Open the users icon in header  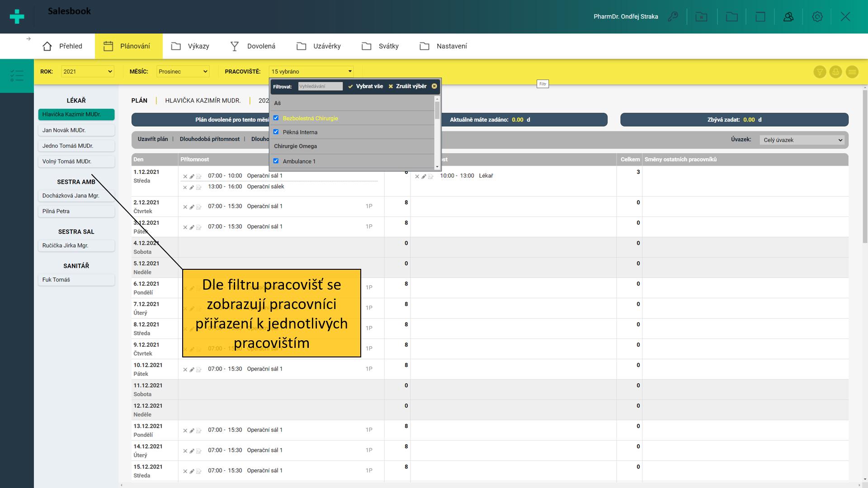(x=788, y=17)
